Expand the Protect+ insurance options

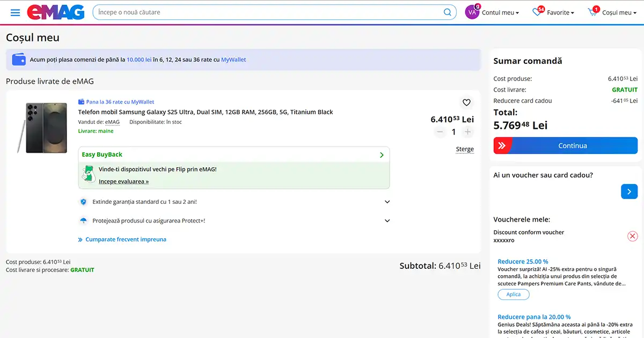tap(387, 221)
